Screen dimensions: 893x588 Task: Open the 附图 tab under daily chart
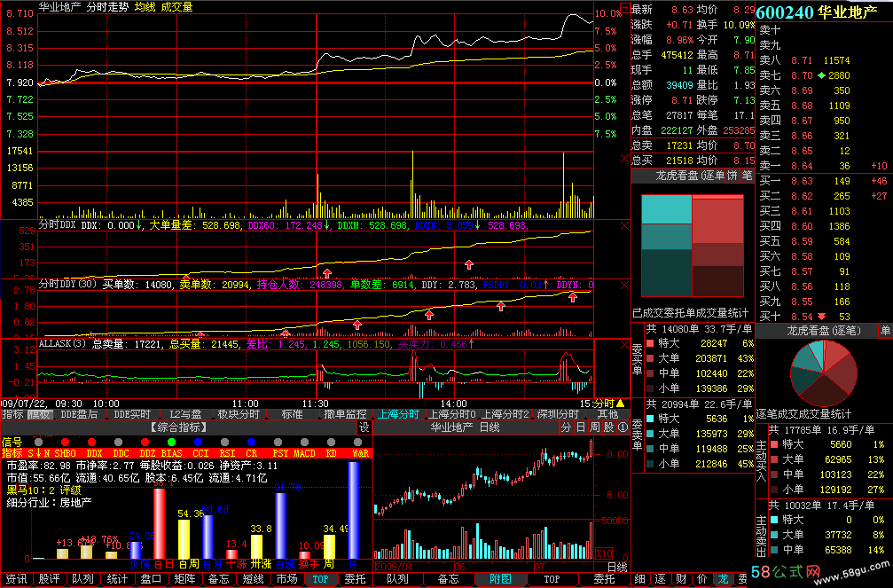point(500,579)
